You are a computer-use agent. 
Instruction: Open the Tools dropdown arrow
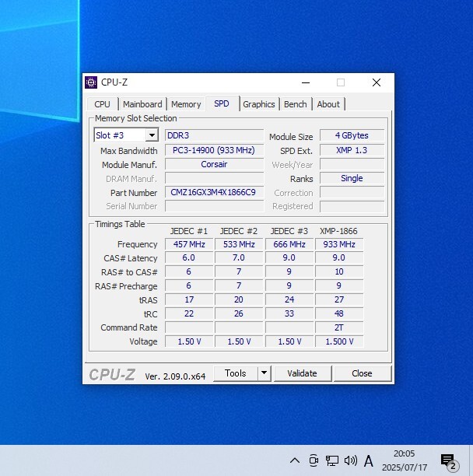tap(265, 373)
